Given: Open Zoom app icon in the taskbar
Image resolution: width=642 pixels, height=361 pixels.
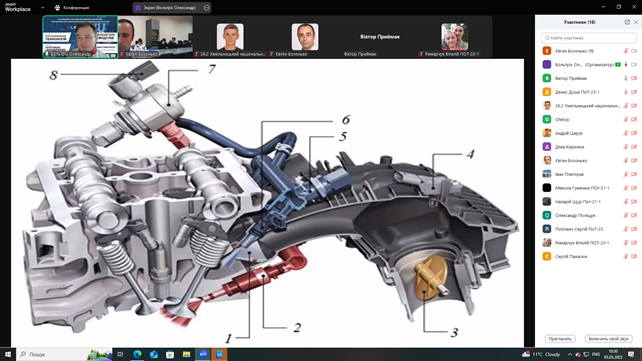Looking at the screenshot, I should point(203,354).
